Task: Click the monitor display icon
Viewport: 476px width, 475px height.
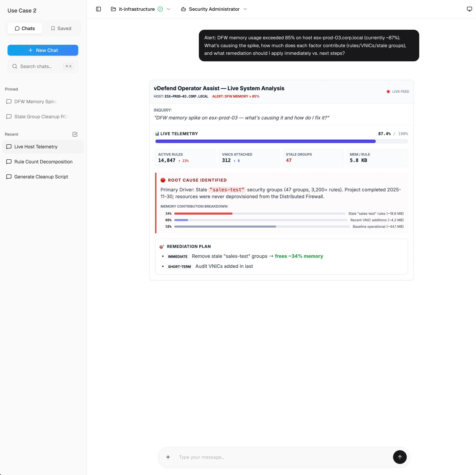Action: [469, 9]
